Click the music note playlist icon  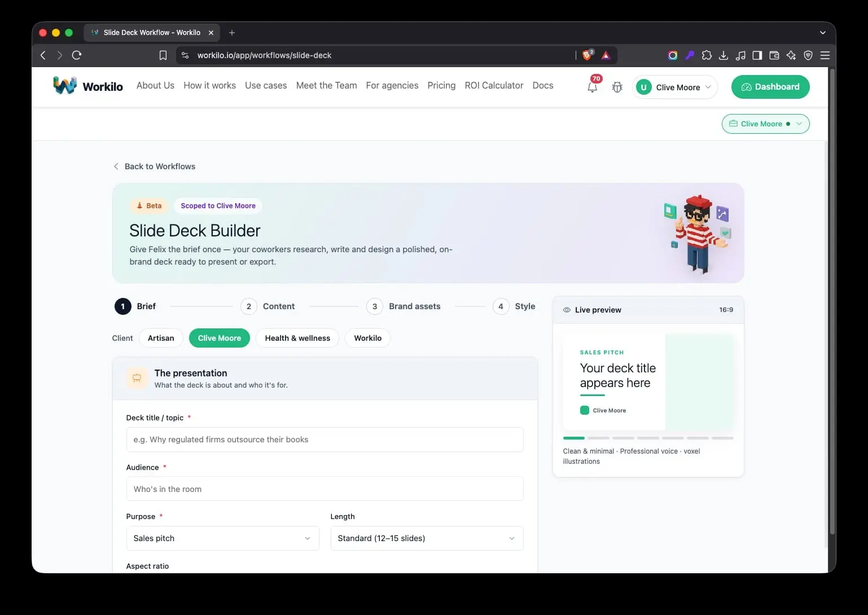coord(740,55)
